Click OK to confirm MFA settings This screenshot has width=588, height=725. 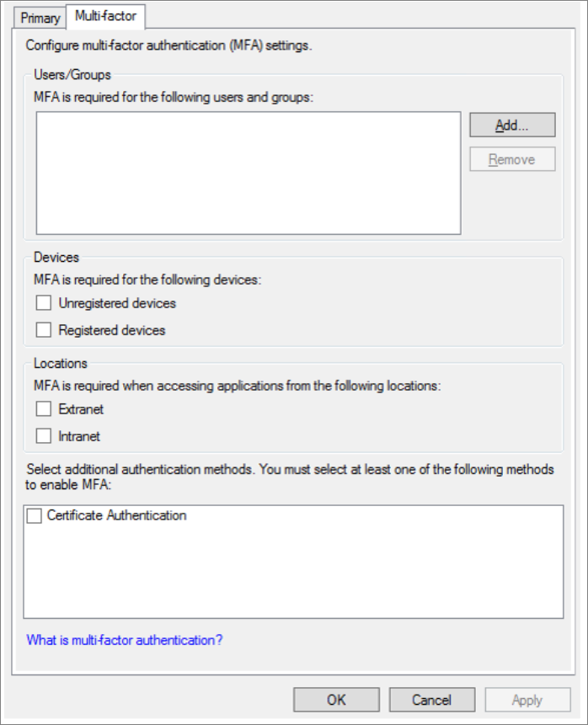(336, 699)
